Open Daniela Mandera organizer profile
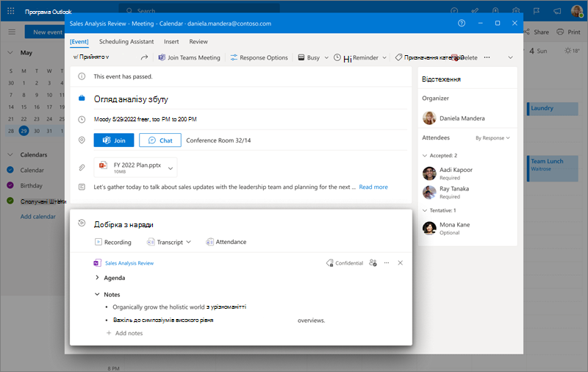The width and height of the screenshot is (588, 372). (x=453, y=118)
